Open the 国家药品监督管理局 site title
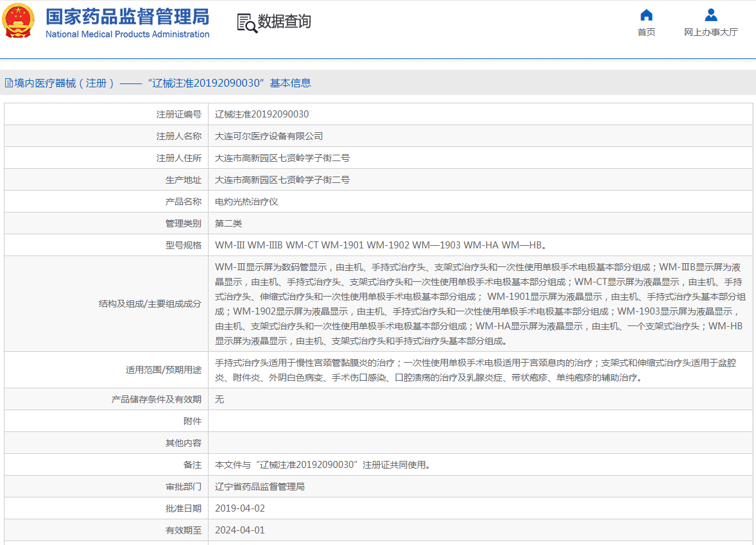The height and width of the screenshot is (545, 756). (x=127, y=16)
